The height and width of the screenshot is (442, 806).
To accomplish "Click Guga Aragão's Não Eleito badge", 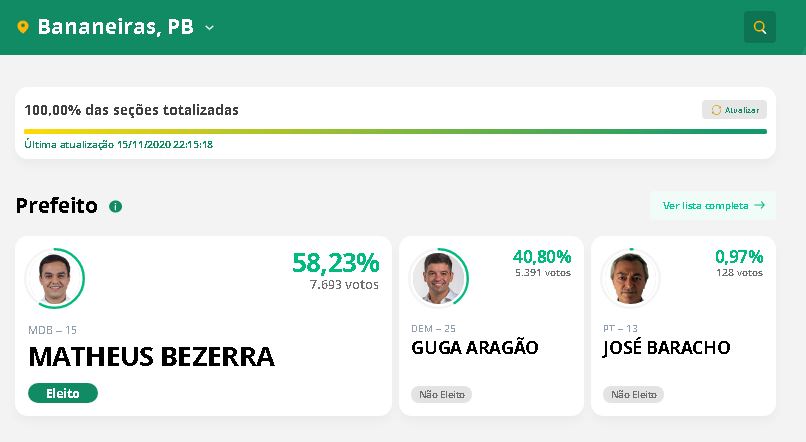I will (x=441, y=394).
